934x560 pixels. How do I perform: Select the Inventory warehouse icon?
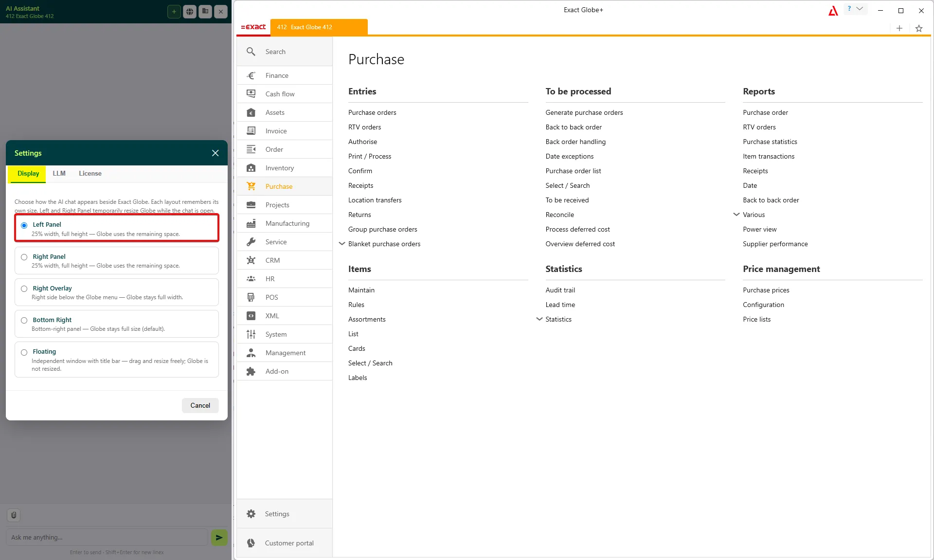tap(251, 168)
